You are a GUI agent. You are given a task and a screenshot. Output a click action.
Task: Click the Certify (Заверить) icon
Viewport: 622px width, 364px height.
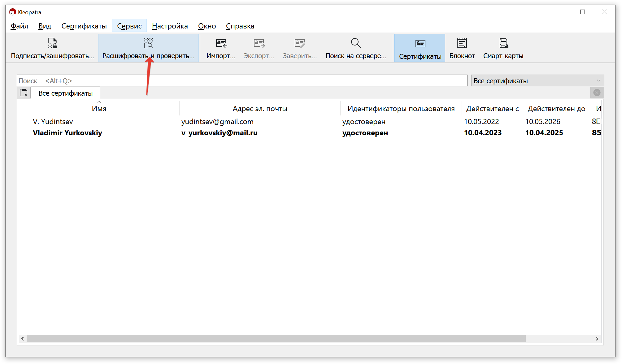coord(300,43)
